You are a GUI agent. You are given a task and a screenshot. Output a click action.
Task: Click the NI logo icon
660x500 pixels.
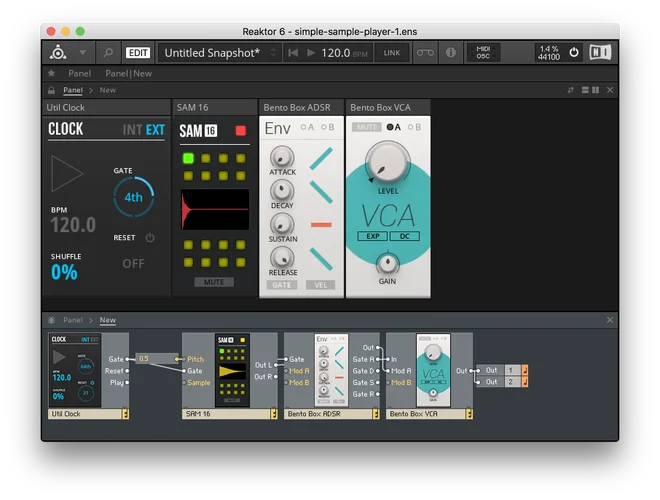click(x=601, y=52)
